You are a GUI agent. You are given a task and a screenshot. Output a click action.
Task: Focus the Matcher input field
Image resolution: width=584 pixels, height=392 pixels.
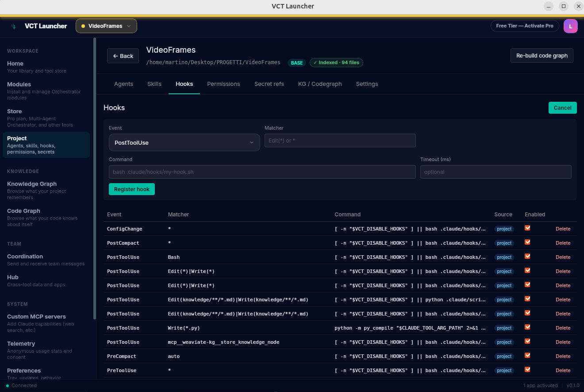coord(340,141)
